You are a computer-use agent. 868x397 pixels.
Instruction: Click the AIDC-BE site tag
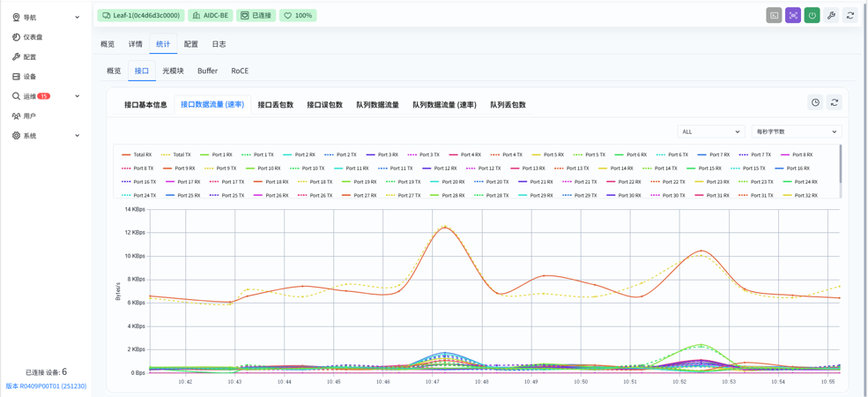[210, 16]
